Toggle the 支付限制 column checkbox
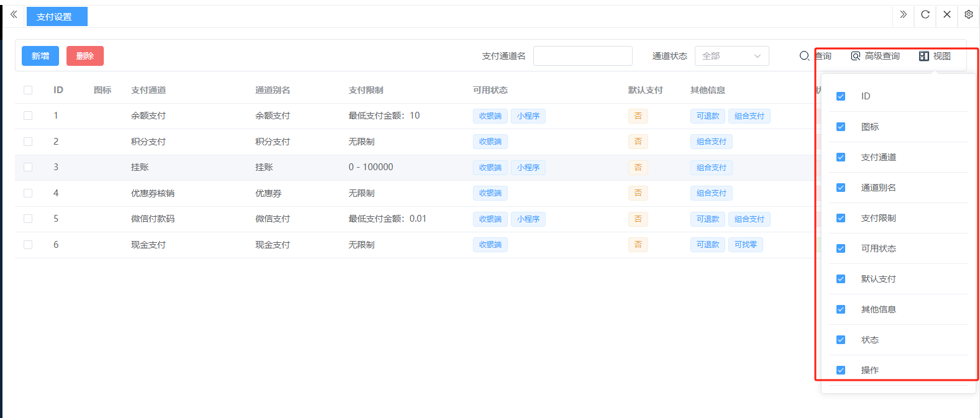 [841, 218]
